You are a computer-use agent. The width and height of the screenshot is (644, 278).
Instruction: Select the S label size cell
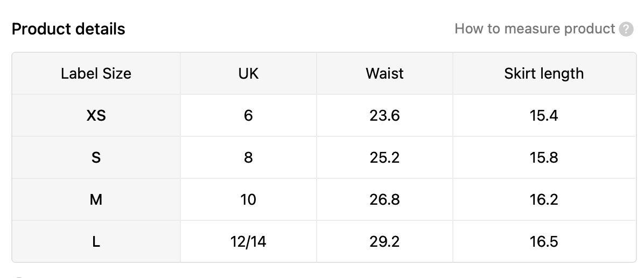96,157
